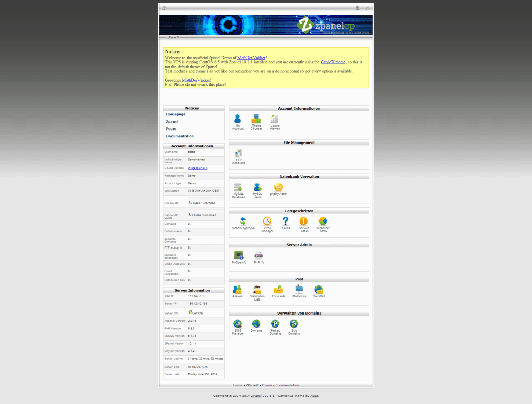Click ZPanelX in the footer navigation
The width and height of the screenshot is (532, 404).
(x=252, y=385)
